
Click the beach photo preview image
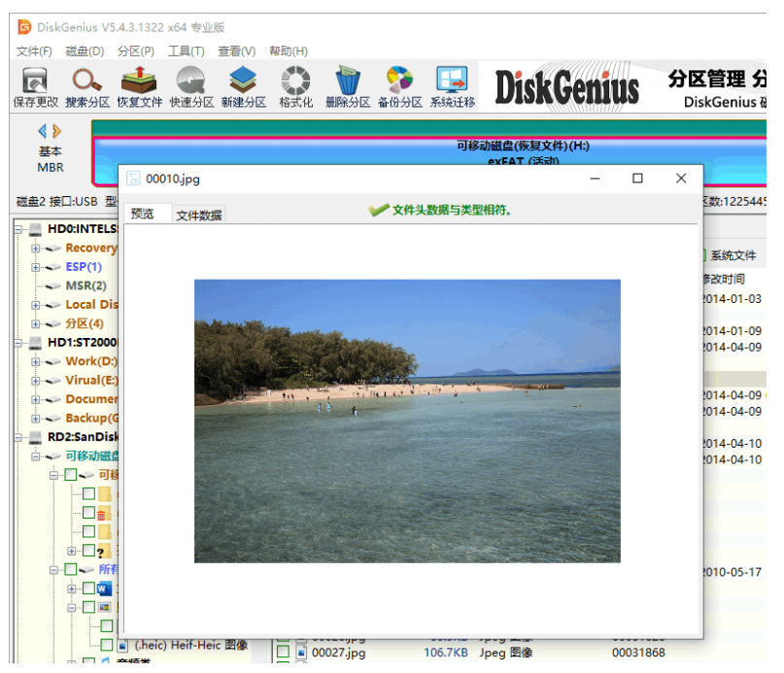(x=407, y=421)
